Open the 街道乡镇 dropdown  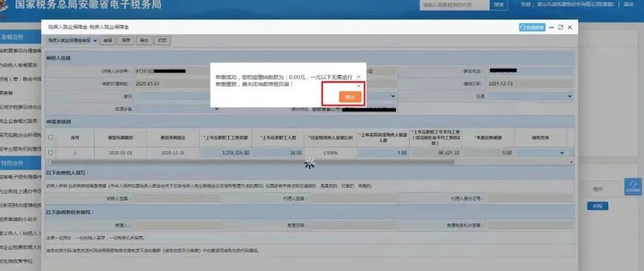pyautogui.click(x=177, y=109)
